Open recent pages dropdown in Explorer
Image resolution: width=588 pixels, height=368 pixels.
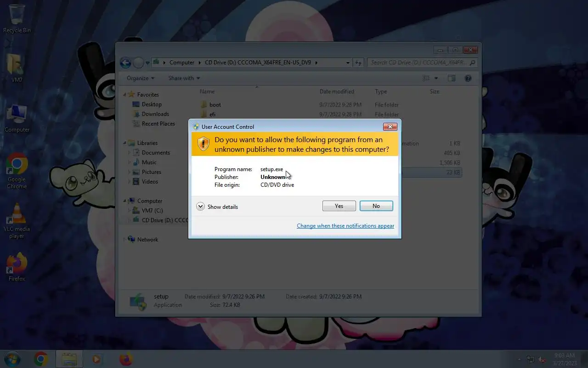(x=148, y=63)
